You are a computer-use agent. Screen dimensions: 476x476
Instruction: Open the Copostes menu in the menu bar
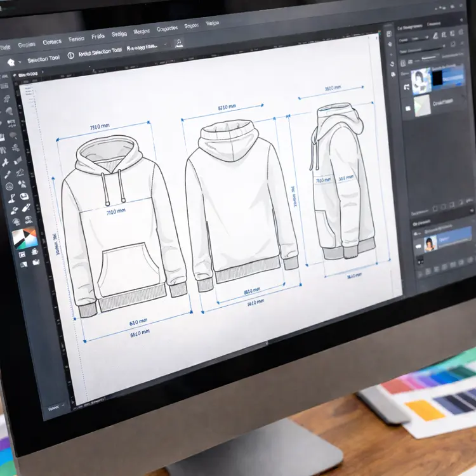[x=167, y=29]
